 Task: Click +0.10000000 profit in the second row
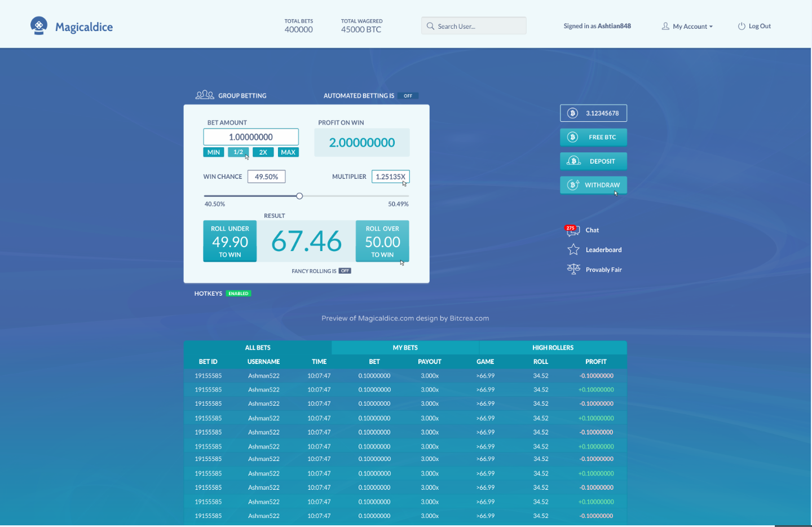[x=596, y=390]
